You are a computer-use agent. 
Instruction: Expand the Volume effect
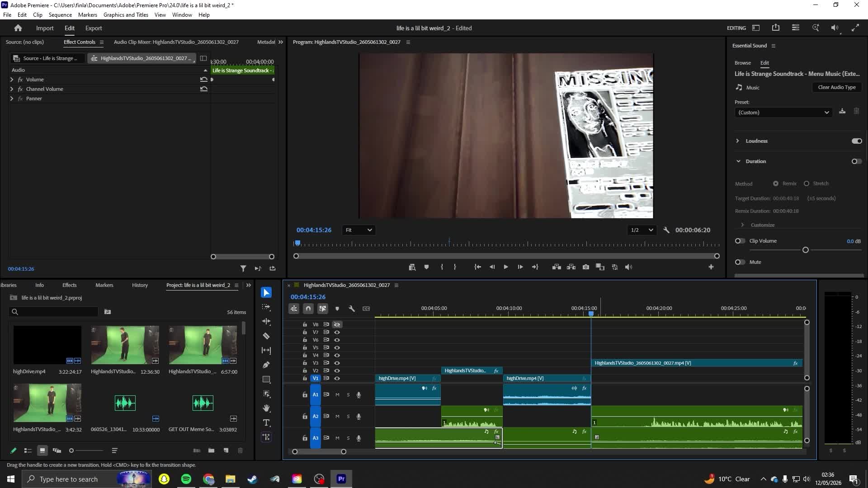[12, 80]
